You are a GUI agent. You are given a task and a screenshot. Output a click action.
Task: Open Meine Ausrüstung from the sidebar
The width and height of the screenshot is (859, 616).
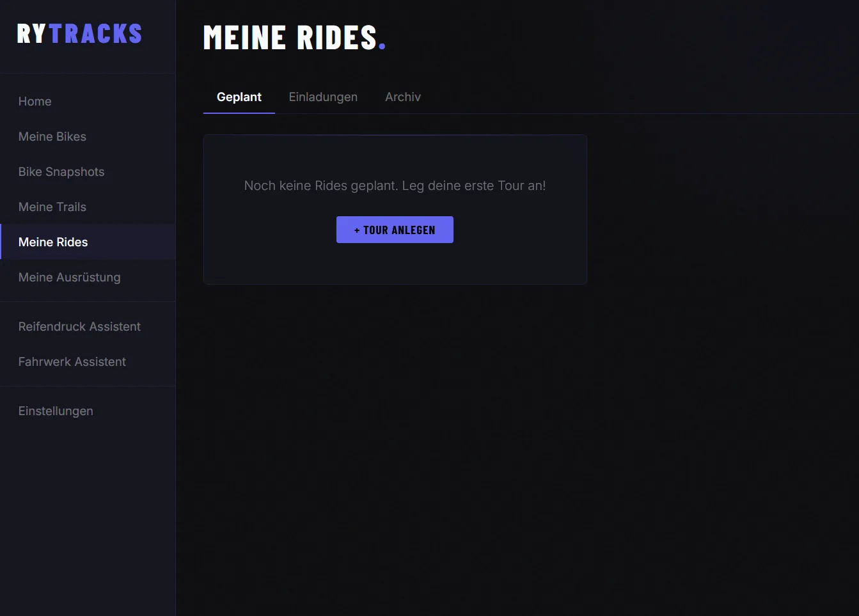coord(69,277)
